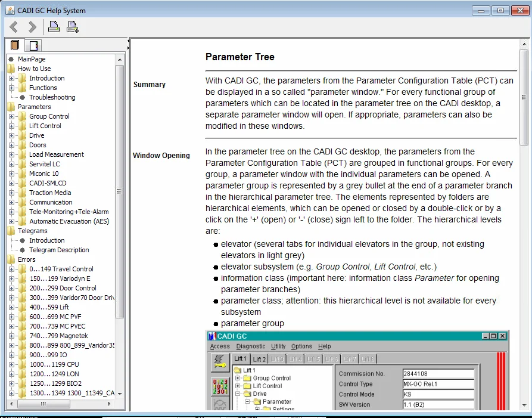Click the 200...299 Door Control folder icon
Screen dimensions: 532x418
(23, 288)
